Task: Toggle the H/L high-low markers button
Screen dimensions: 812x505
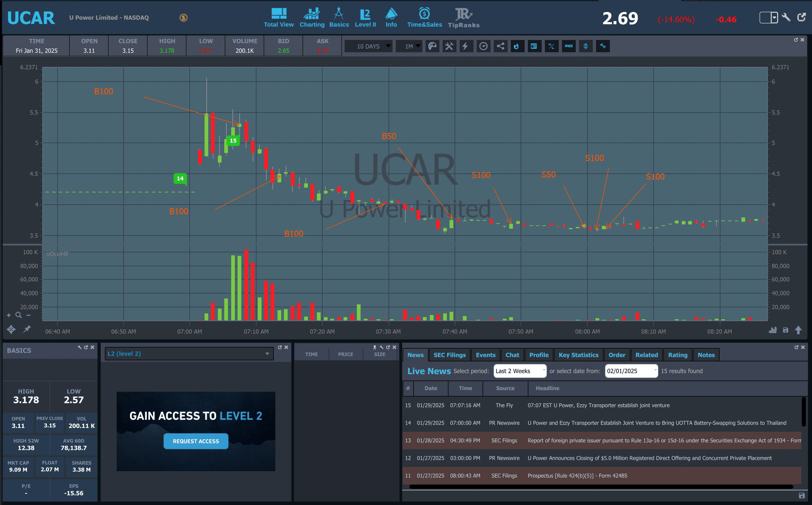Action: [x=551, y=46]
